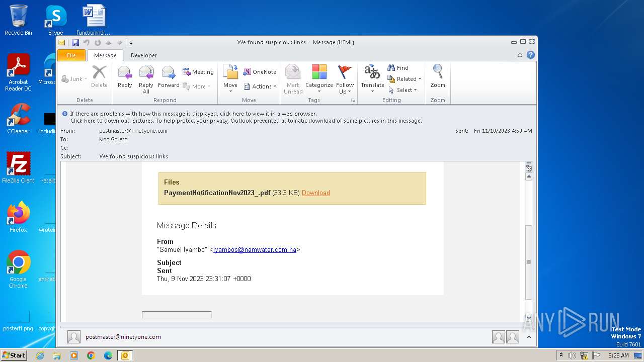The height and width of the screenshot is (362, 644).
Task: Click contact photo in people pane
Action: click(x=74, y=337)
